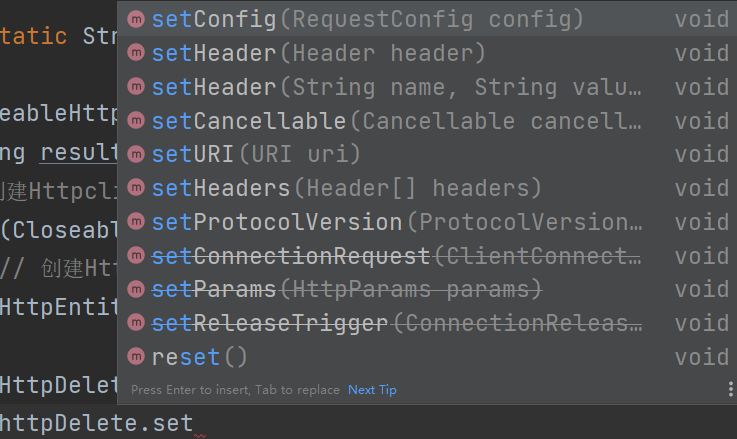Click the method icon beside setProtocolVersion
This screenshot has width=737, height=439.
137,222
